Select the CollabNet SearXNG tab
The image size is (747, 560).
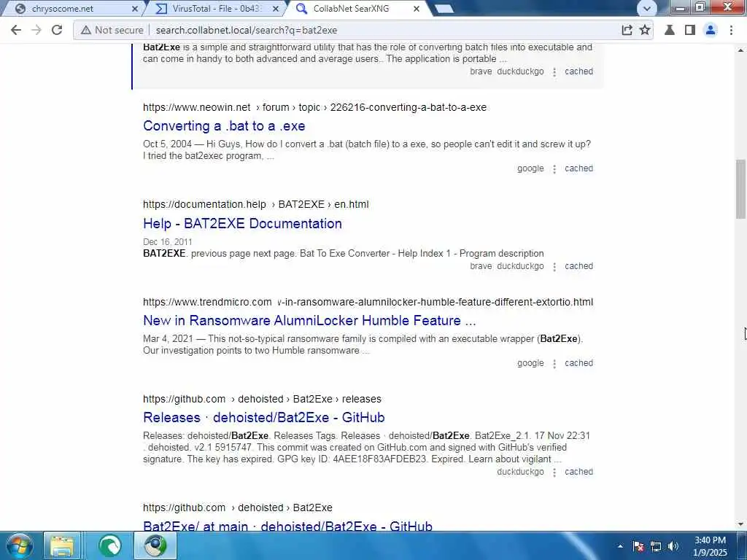click(x=357, y=9)
